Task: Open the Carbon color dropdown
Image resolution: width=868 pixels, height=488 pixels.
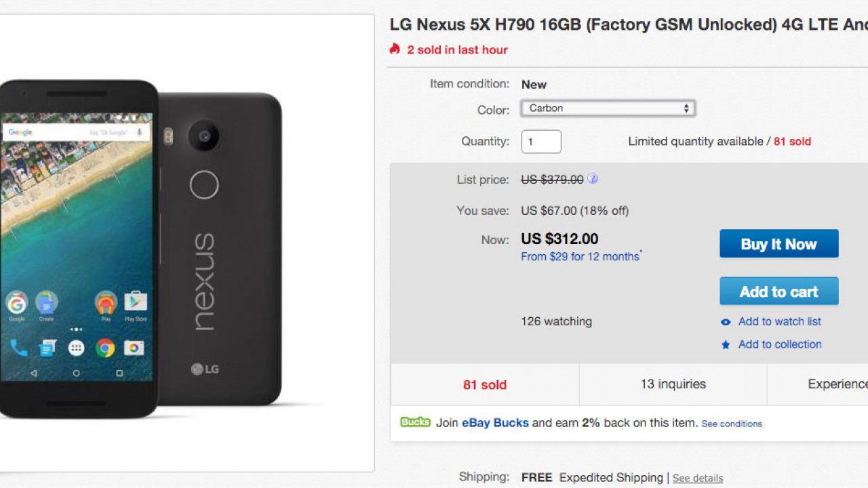Action: point(608,108)
